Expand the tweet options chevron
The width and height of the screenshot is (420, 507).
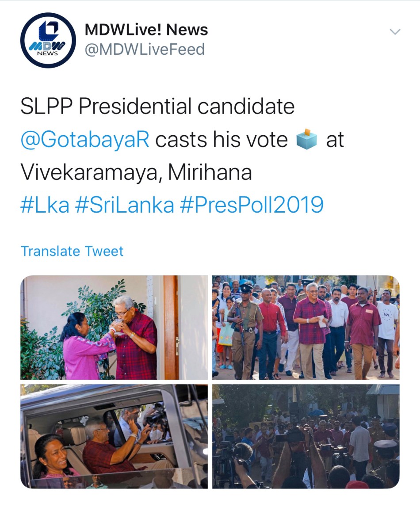394,32
